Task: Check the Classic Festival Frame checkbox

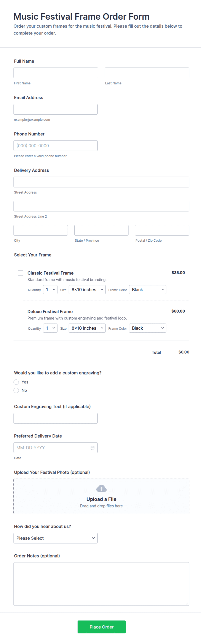Action: tap(21, 273)
